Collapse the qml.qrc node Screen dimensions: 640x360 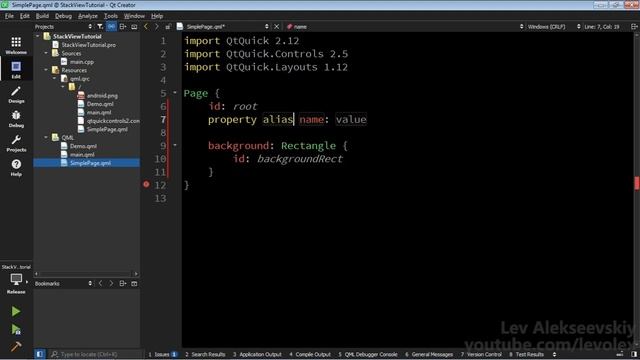tap(55, 78)
